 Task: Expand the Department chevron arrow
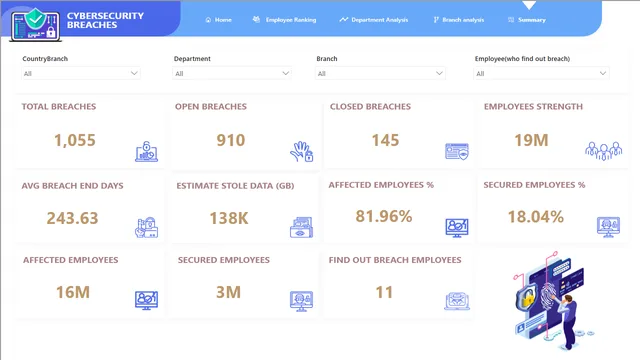pyautogui.click(x=285, y=73)
